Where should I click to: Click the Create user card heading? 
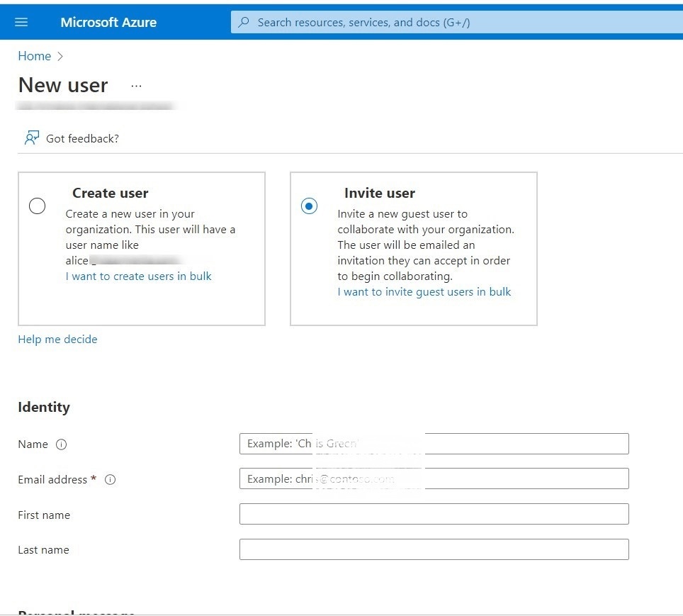(x=111, y=193)
